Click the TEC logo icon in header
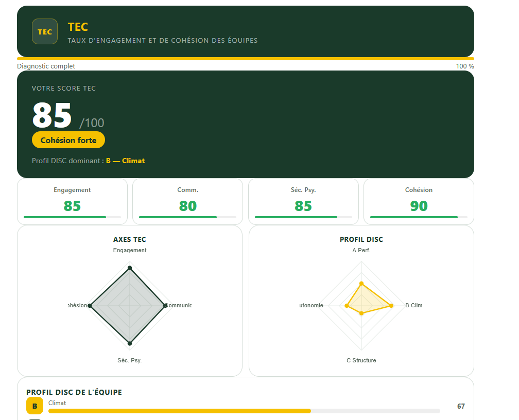Image resolution: width=519 pixels, height=420 pixels. point(45,31)
